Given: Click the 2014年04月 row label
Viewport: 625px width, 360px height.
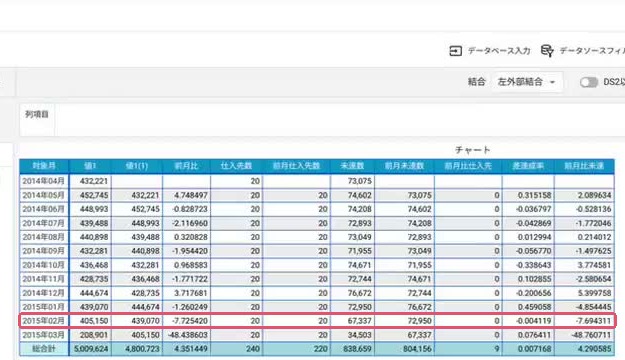Looking at the screenshot, I should pyautogui.click(x=43, y=181).
